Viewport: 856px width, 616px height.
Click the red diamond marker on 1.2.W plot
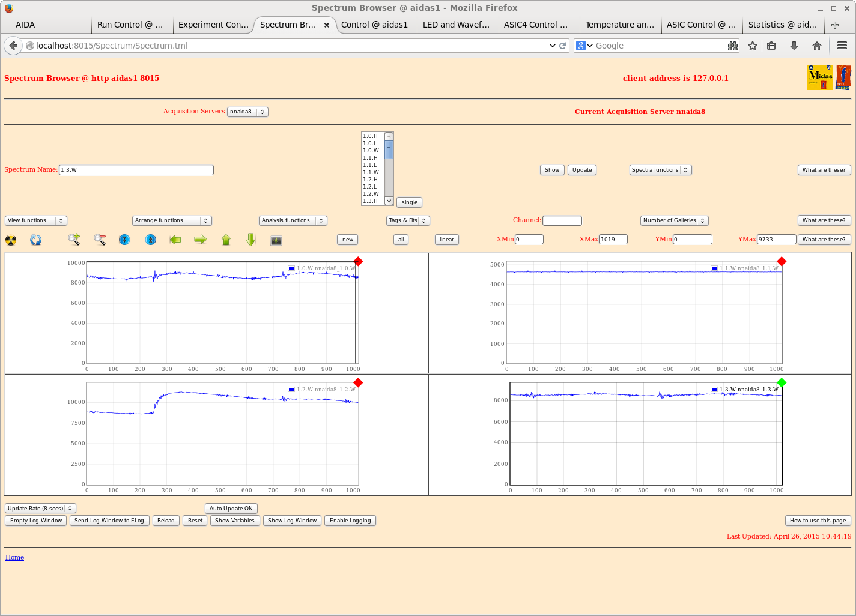point(359,382)
